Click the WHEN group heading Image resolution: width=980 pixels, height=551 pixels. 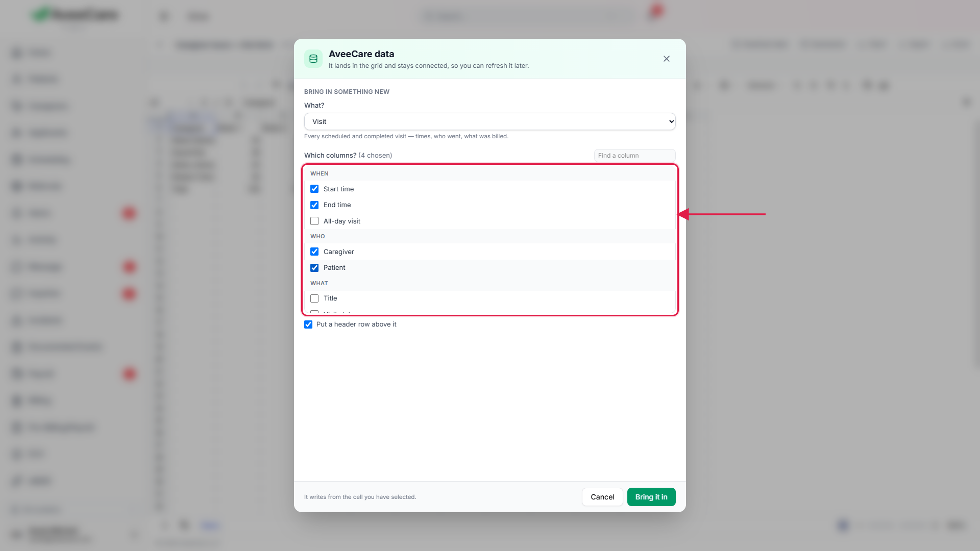[320, 173]
